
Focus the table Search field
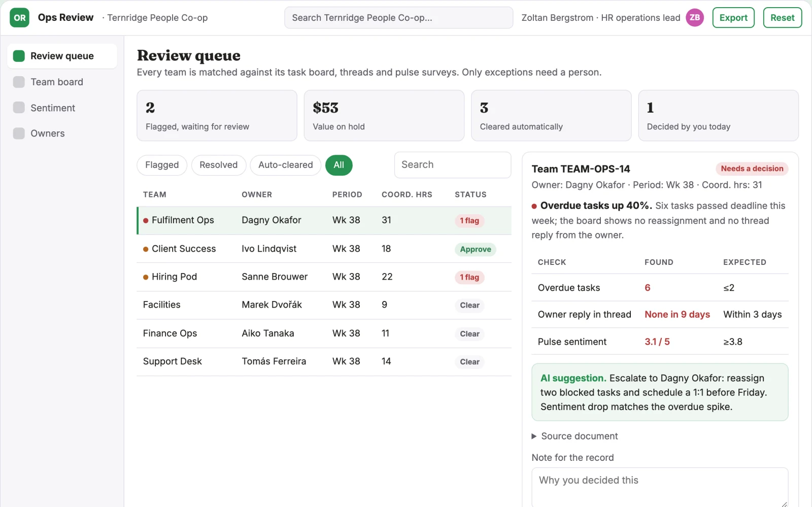453,165
